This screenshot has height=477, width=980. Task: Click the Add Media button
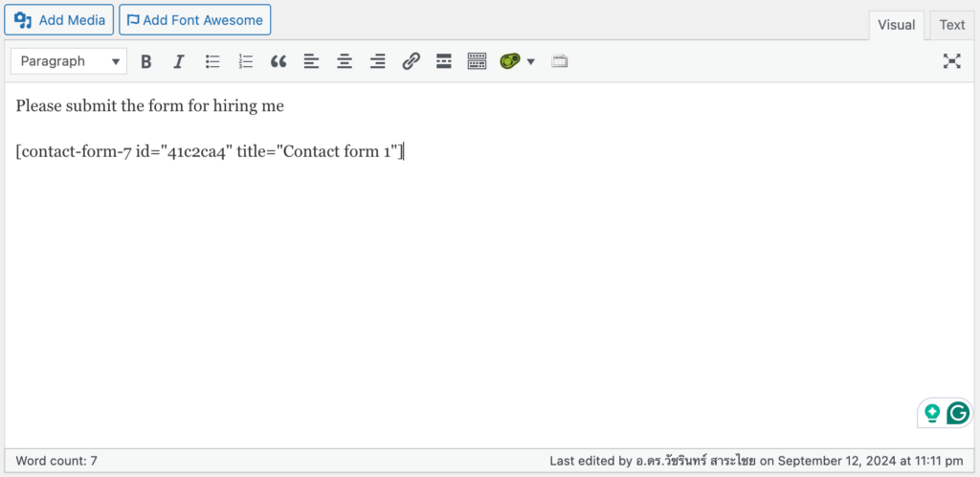[x=59, y=20]
